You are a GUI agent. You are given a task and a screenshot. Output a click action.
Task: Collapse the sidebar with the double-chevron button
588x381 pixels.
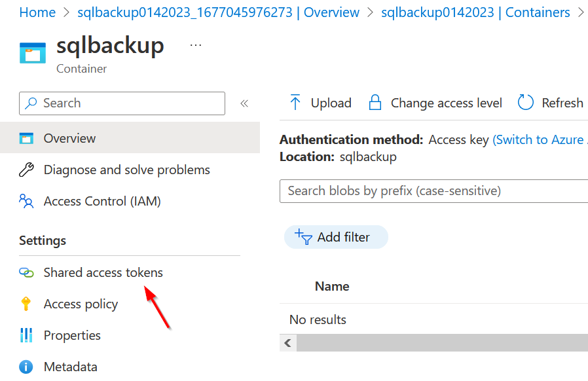tap(245, 104)
